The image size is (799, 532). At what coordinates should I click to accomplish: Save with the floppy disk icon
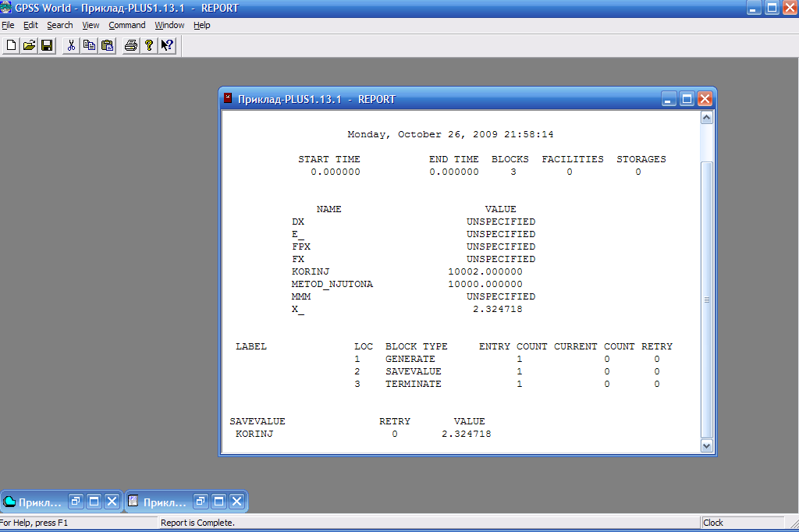pyautogui.click(x=47, y=45)
